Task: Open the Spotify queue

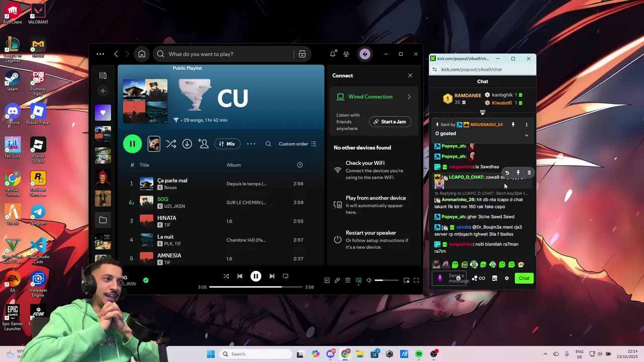Action: (348, 280)
